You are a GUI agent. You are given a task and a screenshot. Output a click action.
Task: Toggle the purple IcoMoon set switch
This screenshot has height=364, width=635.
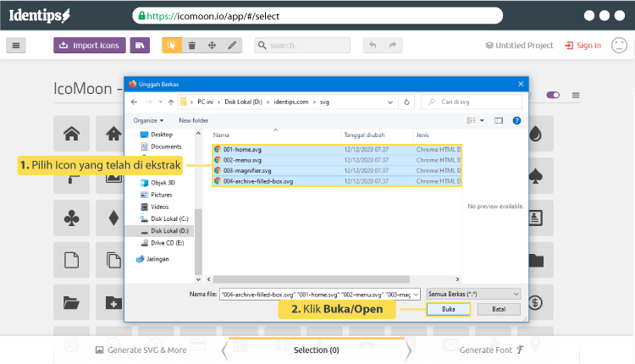553,95
